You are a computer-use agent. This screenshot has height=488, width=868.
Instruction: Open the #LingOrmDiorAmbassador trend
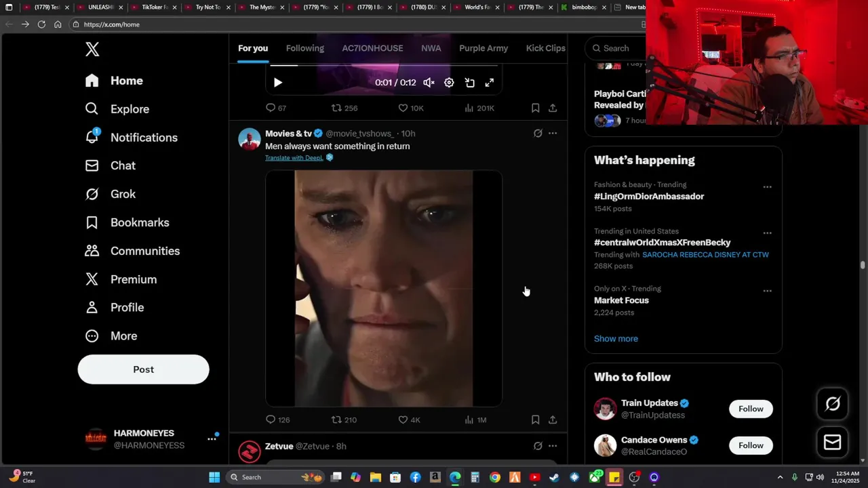click(649, 197)
